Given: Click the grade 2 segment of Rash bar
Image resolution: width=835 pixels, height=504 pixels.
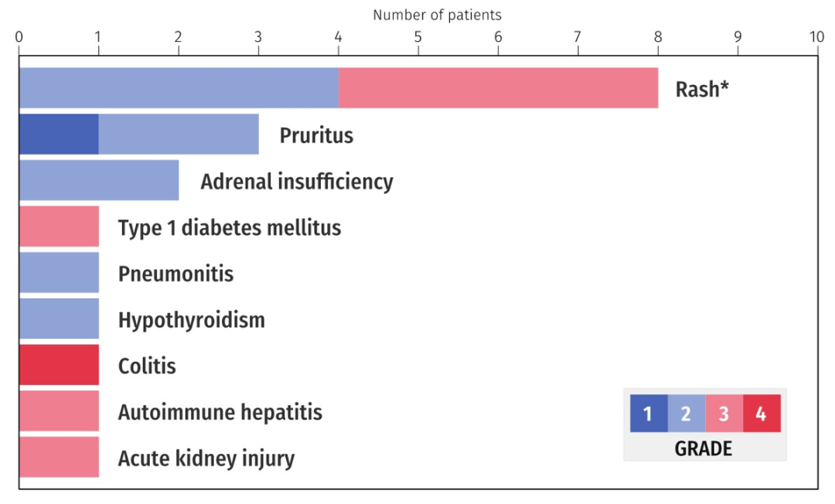Looking at the screenshot, I should [179, 88].
